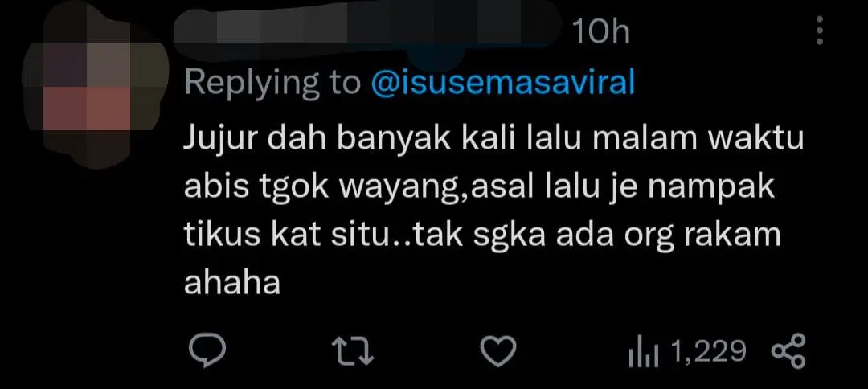This screenshot has height=389, width=868.
Task: Retweet this reply using the arrows icon
Action: coord(353,351)
